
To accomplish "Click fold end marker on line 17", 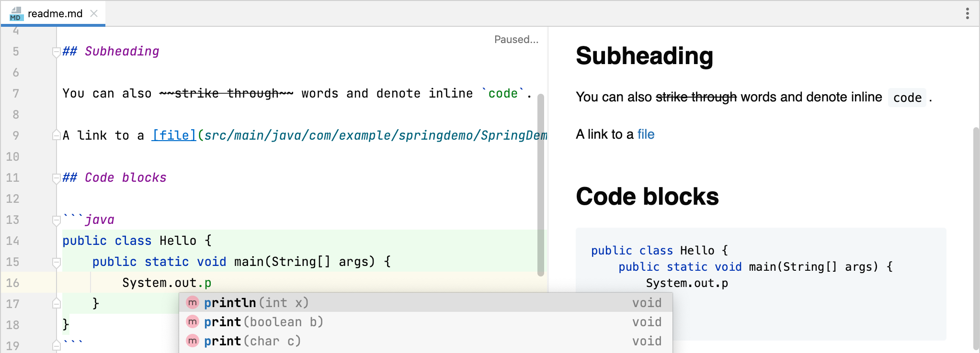I will 56,304.
